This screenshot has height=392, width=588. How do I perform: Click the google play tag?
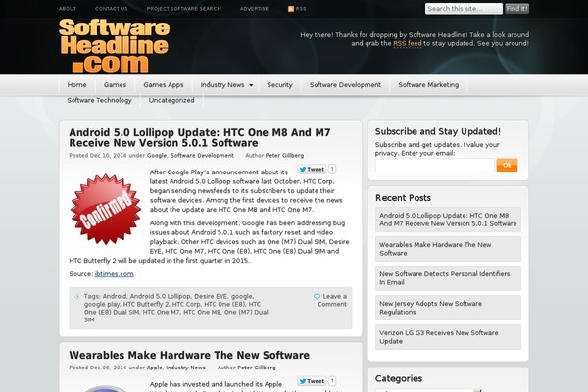point(102,304)
